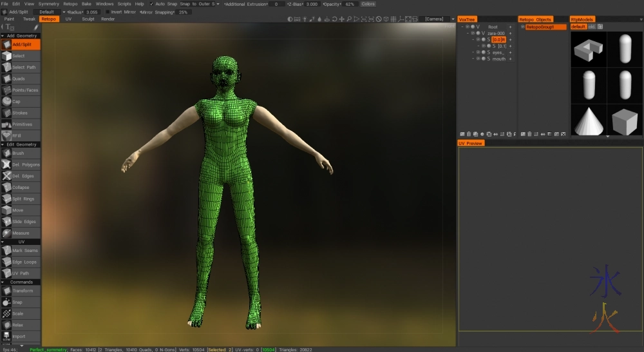Click the trash icon in Retopo Objects panel

(529, 134)
